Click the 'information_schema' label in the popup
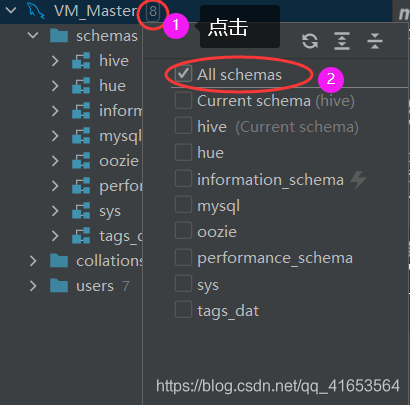This screenshot has width=410, height=405. (x=270, y=180)
